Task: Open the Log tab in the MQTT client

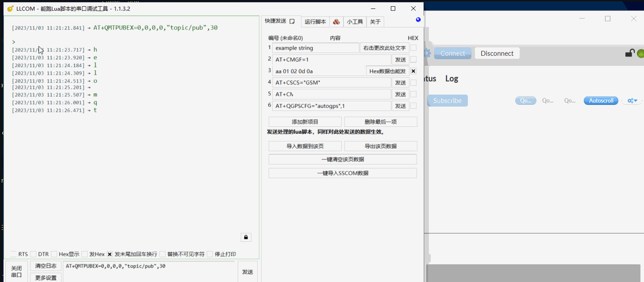Action: pyautogui.click(x=451, y=78)
